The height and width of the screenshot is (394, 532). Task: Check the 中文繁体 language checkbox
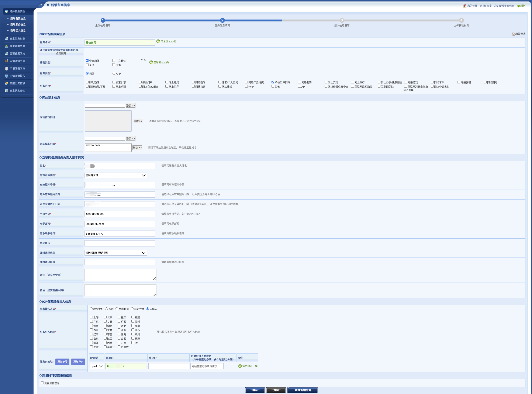pos(114,61)
